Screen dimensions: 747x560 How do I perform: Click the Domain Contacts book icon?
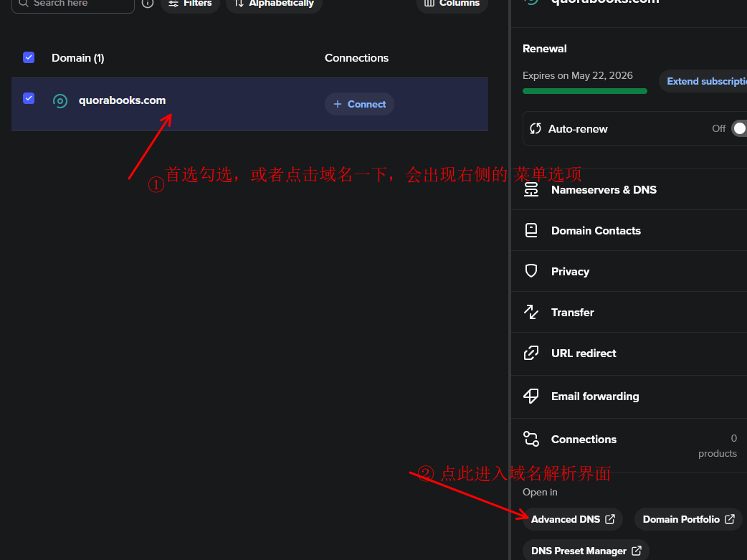531,231
